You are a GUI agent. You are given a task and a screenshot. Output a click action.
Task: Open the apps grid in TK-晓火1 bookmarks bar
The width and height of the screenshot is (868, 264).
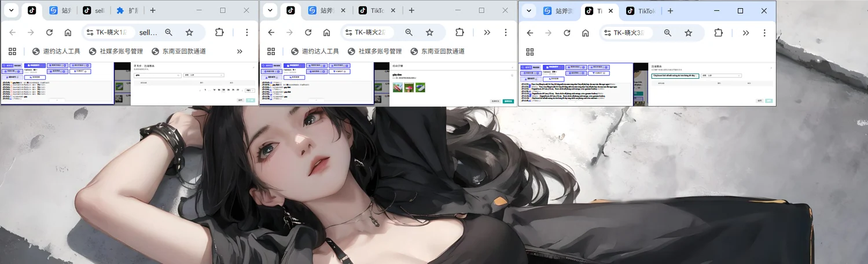(x=13, y=51)
